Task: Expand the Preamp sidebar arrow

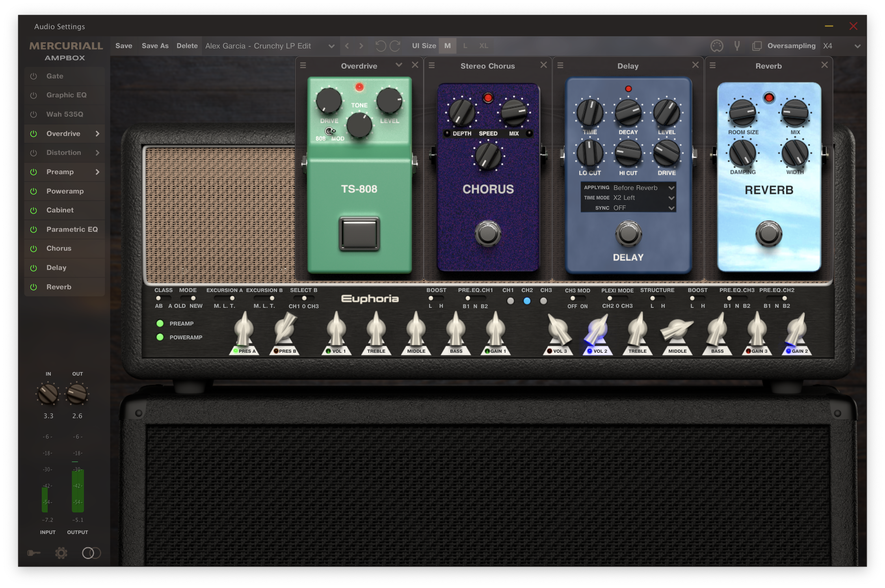Action: pyautogui.click(x=97, y=172)
